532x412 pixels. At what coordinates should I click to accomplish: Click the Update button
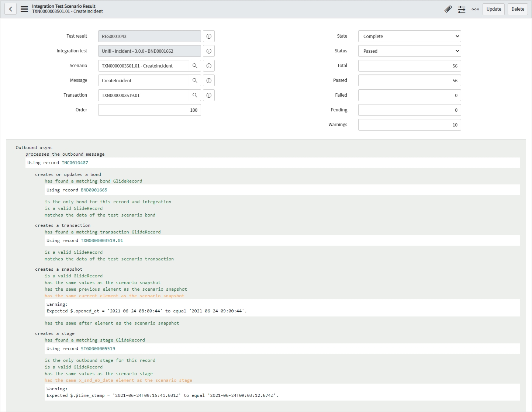click(x=493, y=9)
